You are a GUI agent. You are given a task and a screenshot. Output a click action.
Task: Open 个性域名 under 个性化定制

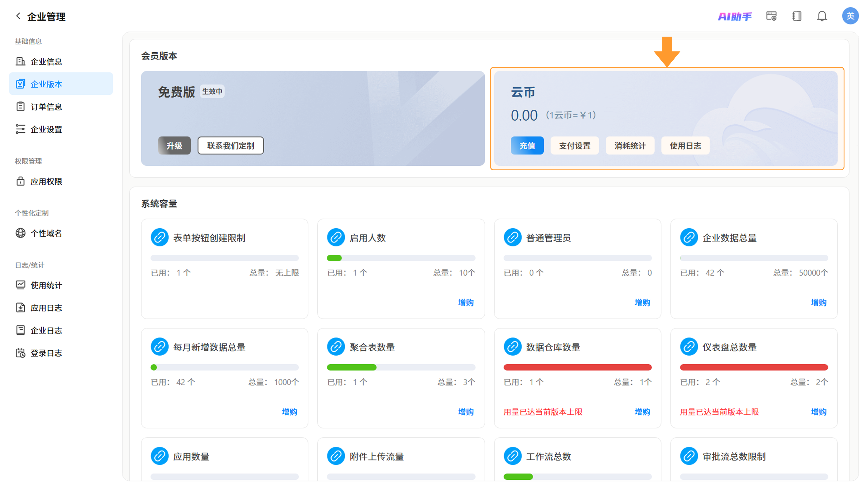[61, 233]
